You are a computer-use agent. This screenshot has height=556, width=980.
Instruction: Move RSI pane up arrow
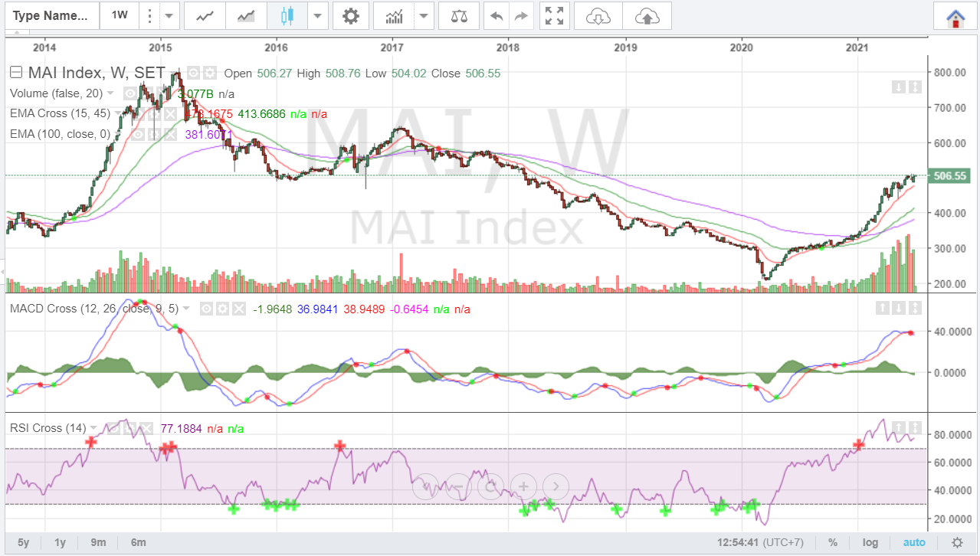(899, 427)
